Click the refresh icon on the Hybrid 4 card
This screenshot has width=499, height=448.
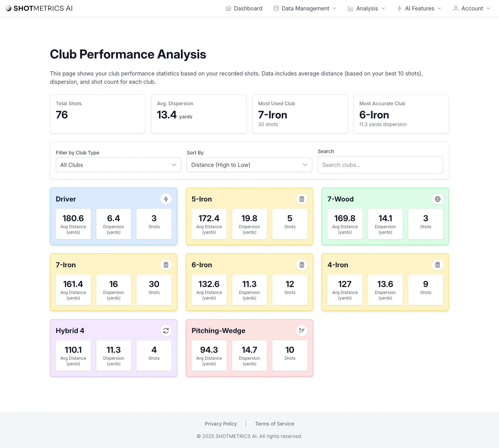point(166,331)
